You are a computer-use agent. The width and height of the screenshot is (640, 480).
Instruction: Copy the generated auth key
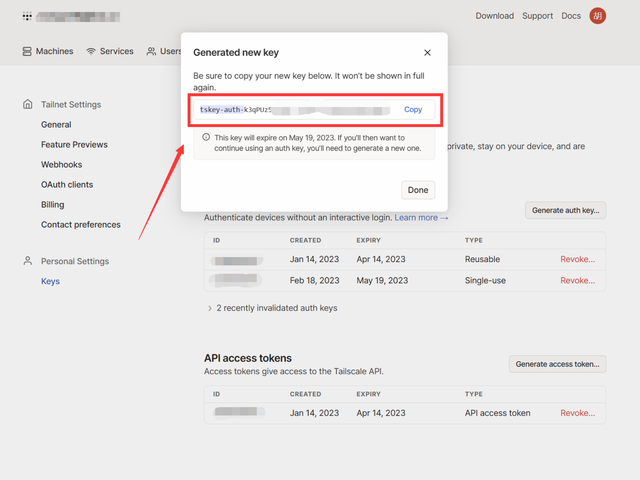tap(413, 109)
